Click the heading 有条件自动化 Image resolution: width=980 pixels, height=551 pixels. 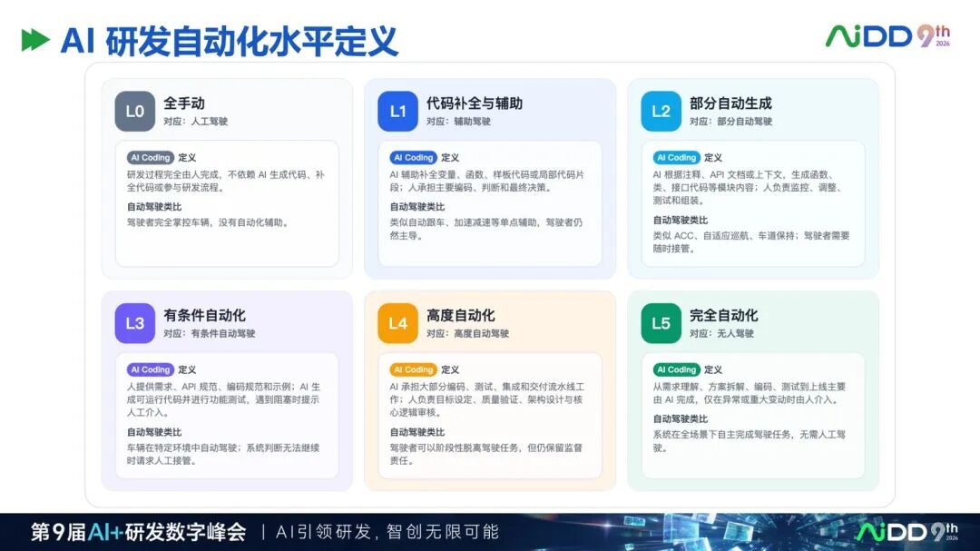[204, 315]
